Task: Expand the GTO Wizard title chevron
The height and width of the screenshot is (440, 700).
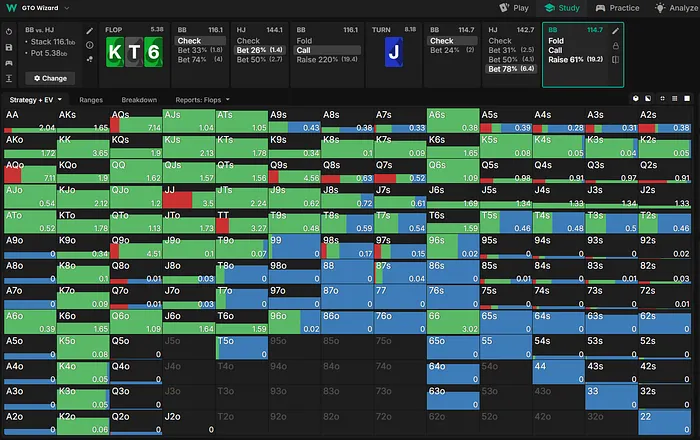Action: click(64, 8)
